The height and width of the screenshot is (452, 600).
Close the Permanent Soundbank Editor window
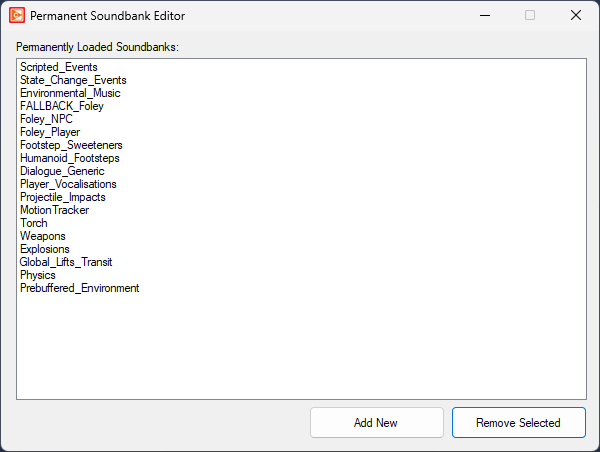(575, 16)
